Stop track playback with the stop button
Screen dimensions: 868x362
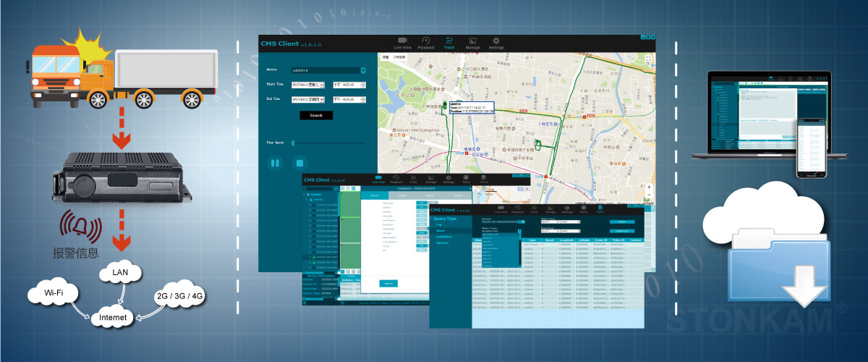coord(298,163)
